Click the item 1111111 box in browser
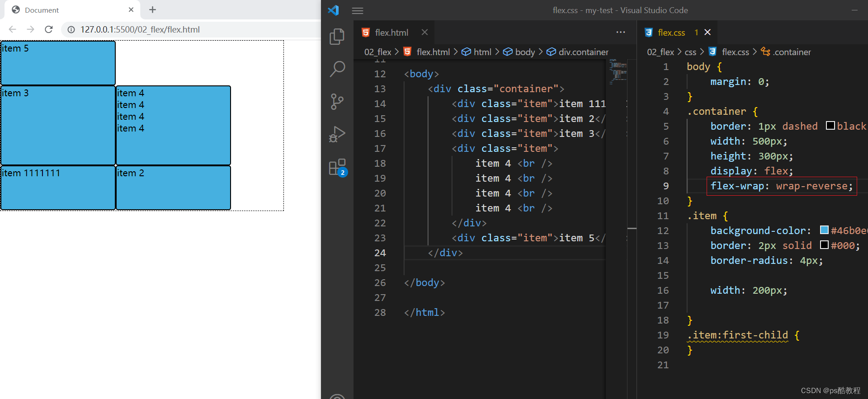The height and width of the screenshot is (399, 868). [58, 188]
